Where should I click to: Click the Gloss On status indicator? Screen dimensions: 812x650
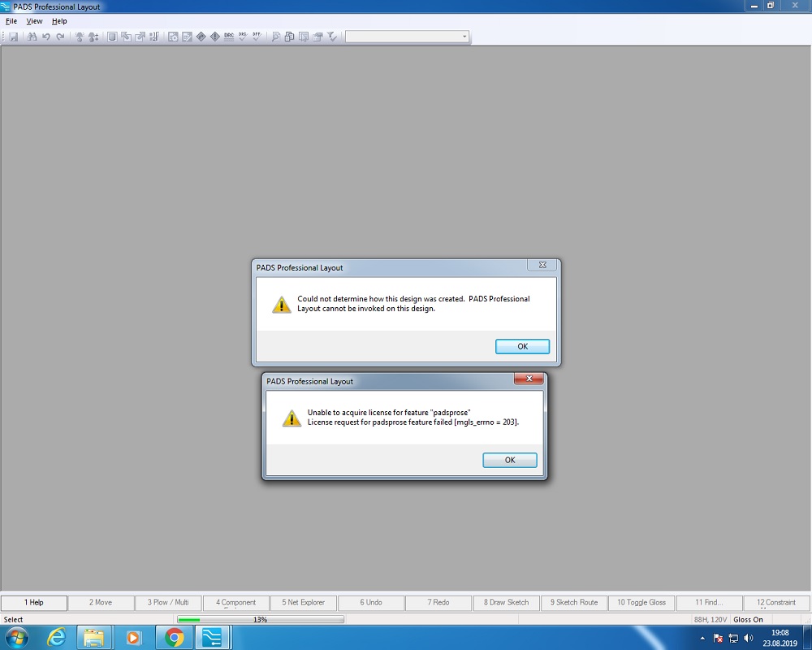coord(748,620)
